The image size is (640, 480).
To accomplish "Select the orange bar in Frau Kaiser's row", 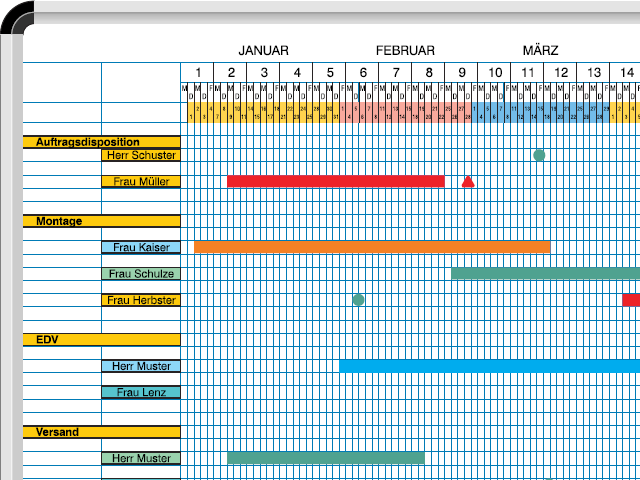I will [x=371, y=247].
